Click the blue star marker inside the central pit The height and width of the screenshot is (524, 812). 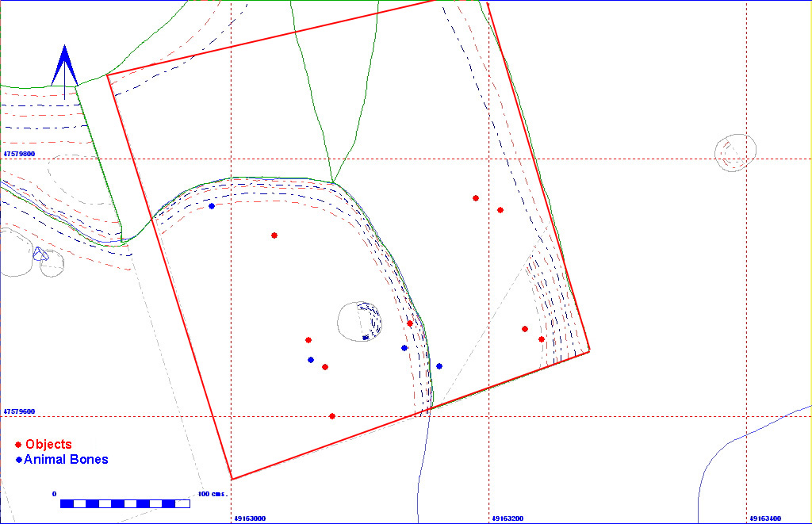click(366, 338)
